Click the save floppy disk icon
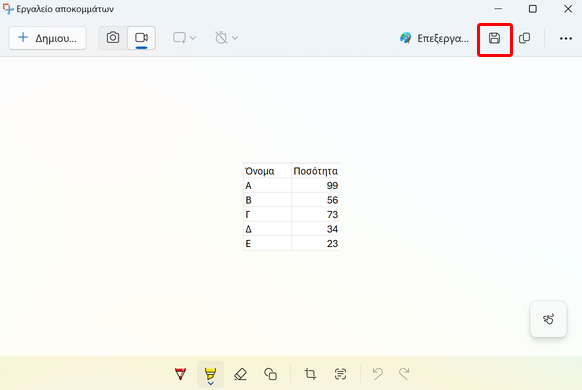This screenshot has height=390, width=582. (x=494, y=38)
